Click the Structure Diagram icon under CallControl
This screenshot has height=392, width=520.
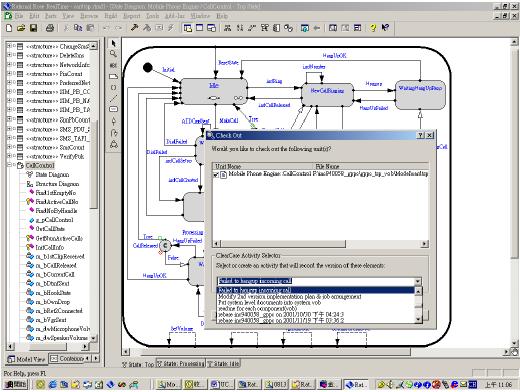point(30,184)
